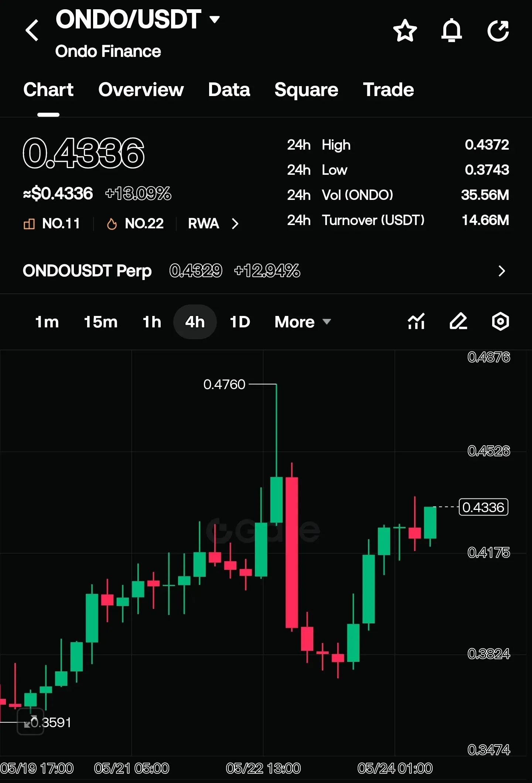The width and height of the screenshot is (532, 783).
Task: Tap the 0.3591 low marker on chart
Action: (51, 722)
